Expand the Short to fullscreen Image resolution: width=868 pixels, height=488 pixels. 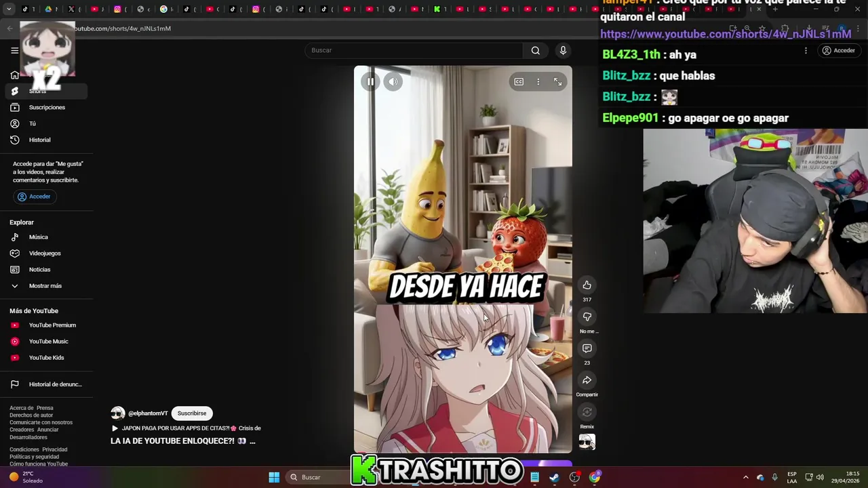tap(557, 82)
